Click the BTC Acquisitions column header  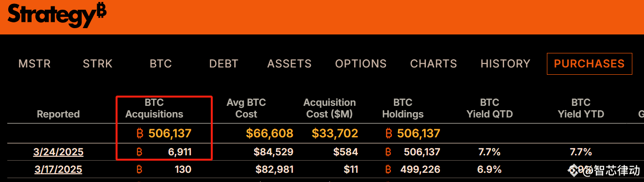point(154,108)
